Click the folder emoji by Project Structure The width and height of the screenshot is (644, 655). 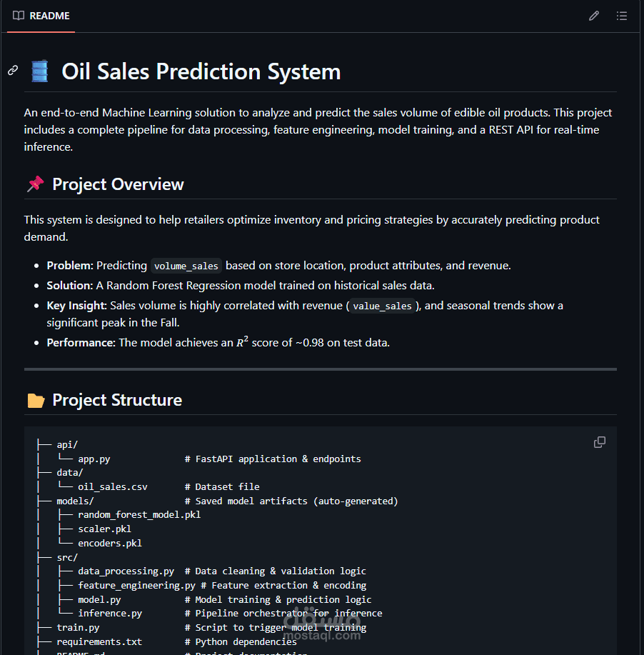tap(35, 400)
